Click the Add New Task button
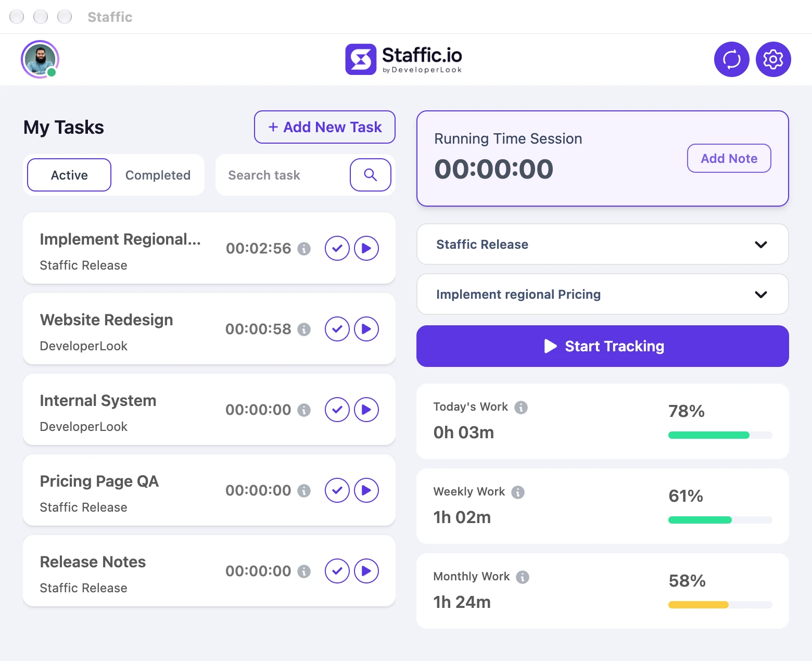 pyautogui.click(x=325, y=127)
